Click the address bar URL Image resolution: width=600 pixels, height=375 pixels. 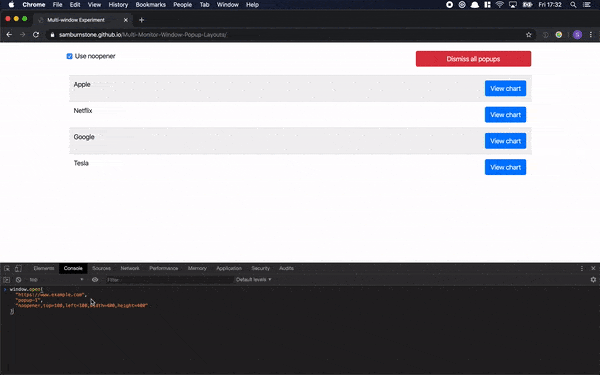point(143,35)
